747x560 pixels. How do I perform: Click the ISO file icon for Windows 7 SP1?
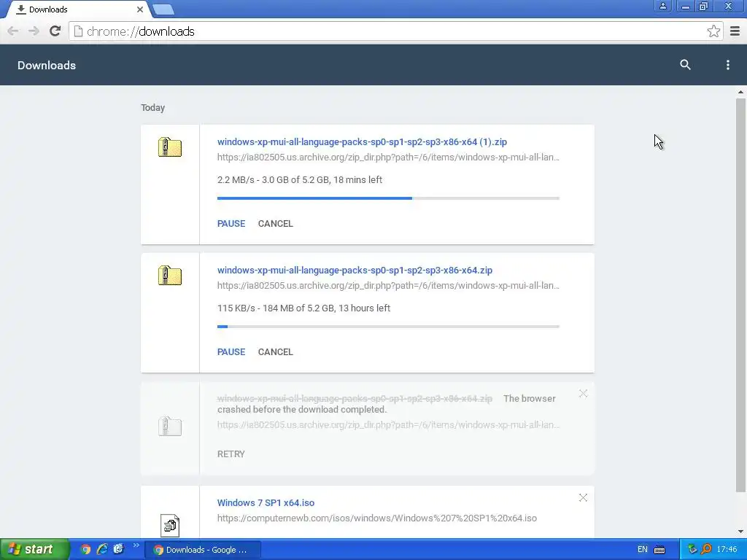pos(170,525)
